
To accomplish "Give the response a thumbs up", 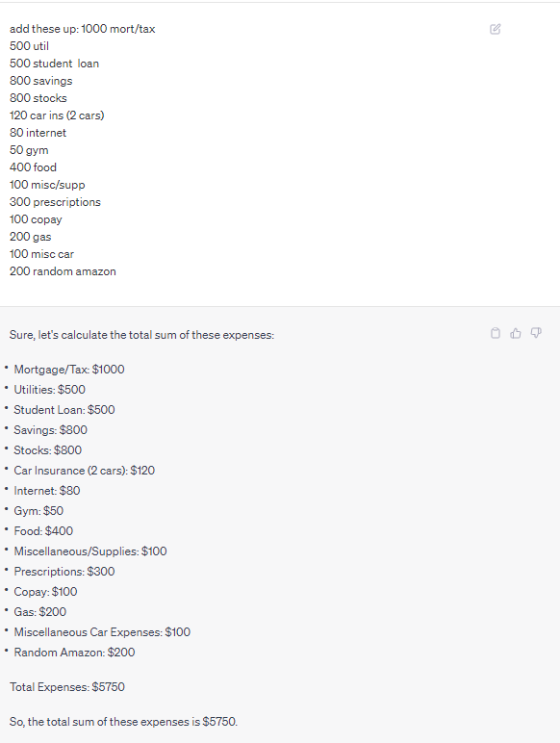I will [x=516, y=333].
